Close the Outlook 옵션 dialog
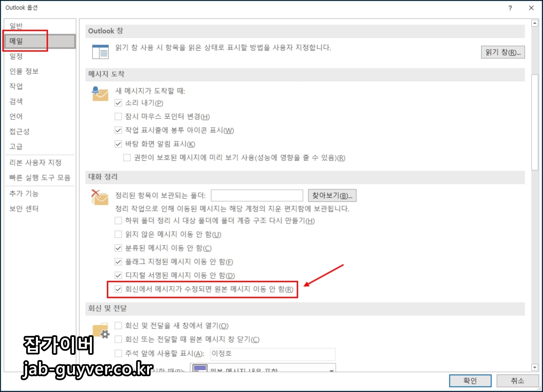Viewport: 543px width, 392px height. click(532, 8)
